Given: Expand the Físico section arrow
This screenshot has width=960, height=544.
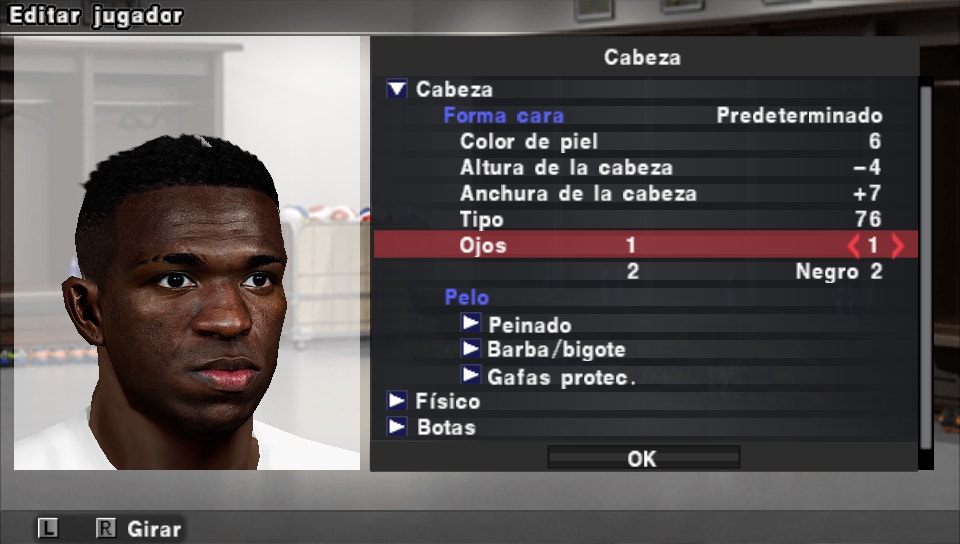Looking at the screenshot, I should point(397,401).
